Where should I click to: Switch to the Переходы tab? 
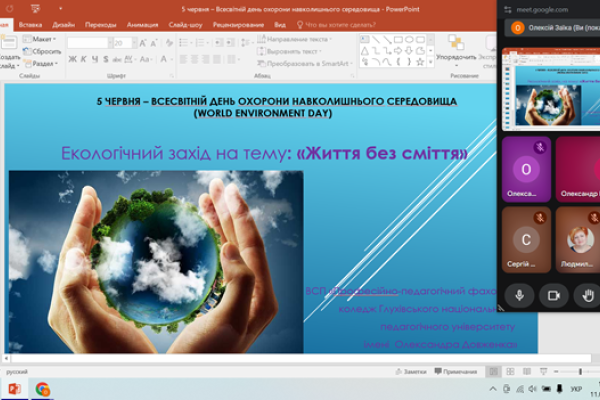pos(100,22)
